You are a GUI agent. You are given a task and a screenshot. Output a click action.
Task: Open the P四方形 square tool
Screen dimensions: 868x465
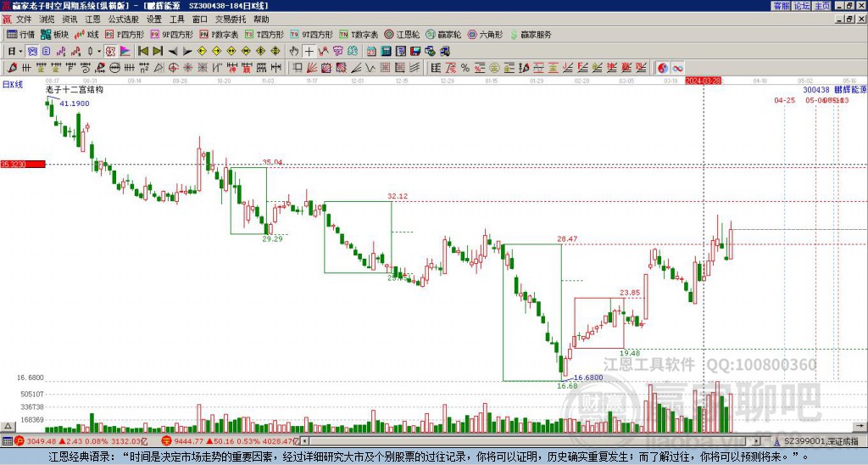click(125, 34)
